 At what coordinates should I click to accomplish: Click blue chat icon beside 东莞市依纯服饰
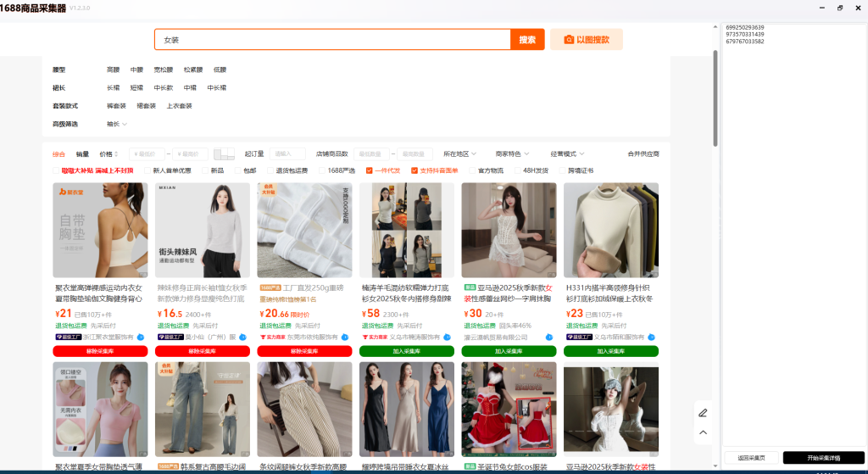pyautogui.click(x=345, y=337)
